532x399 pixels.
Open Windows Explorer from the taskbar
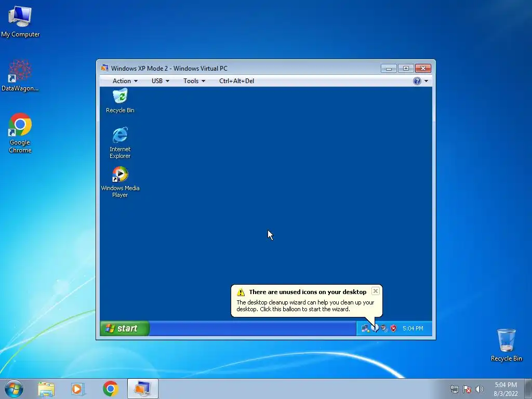point(46,389)
